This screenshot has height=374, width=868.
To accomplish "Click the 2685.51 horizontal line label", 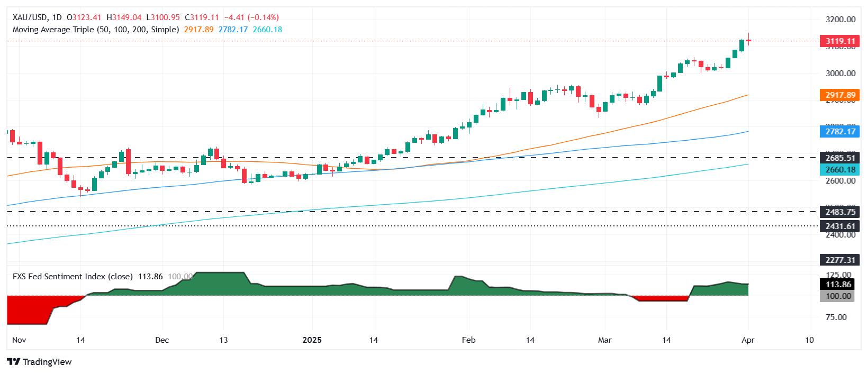I will [839, 158].
